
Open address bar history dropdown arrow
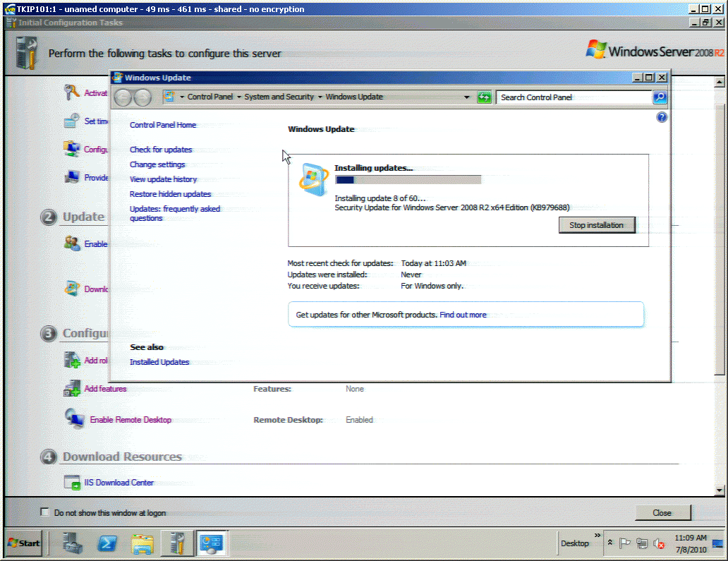[x=466, y=97]
